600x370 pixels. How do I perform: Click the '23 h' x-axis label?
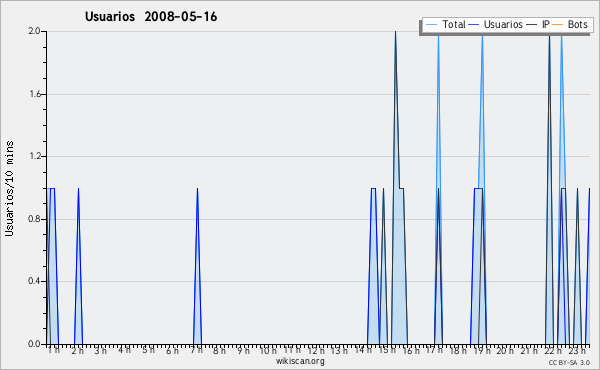tap(577, 350)
